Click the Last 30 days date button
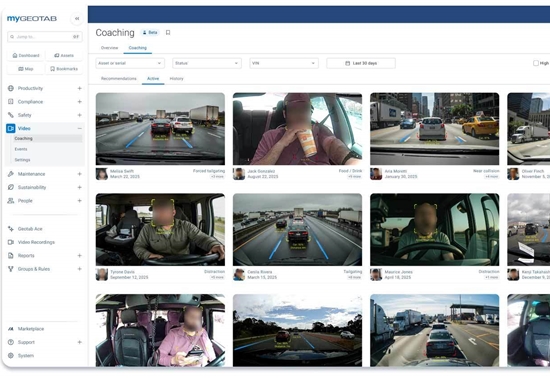This screenshot has height=378, width=550. tap(361, 63)
